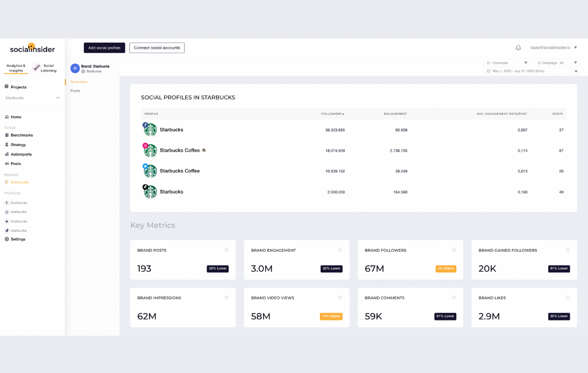Click Add social profiles button
This screenshot has height=373, width=588.
(x=105, y=48)
